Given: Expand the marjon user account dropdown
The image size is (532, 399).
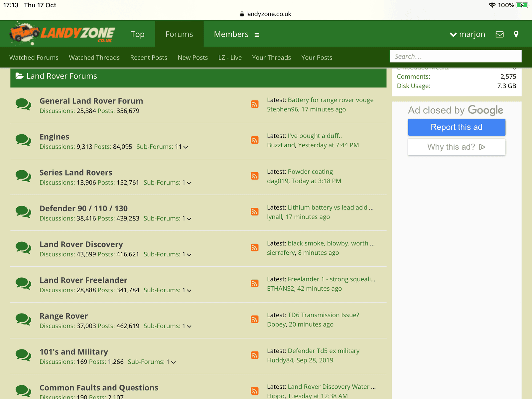Looking at the screenshot, I should 467,34.
